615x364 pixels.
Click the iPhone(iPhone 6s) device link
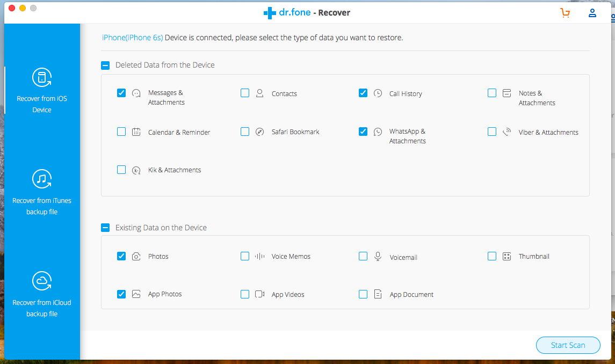pyautogui.click(x=132, y=38)
